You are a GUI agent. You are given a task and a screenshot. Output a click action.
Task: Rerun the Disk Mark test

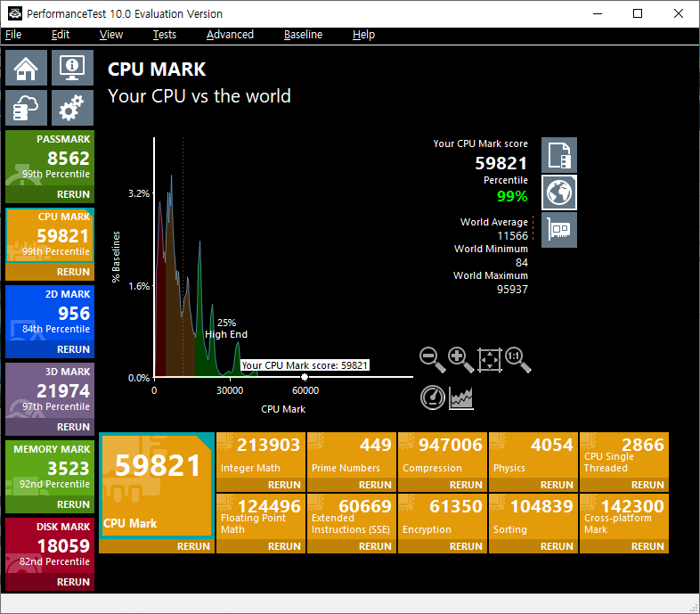click(73, 582)
